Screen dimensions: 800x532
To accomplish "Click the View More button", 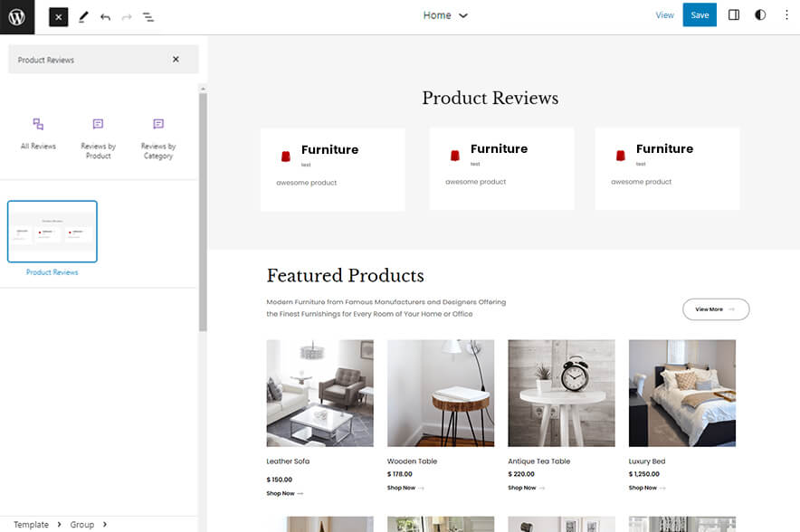I will (715, 309).
